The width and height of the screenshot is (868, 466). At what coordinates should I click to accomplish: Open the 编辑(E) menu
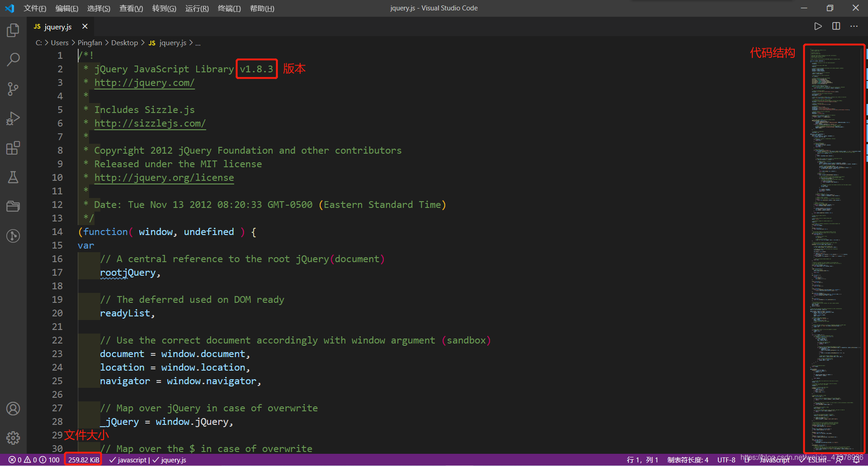[67, 8]
